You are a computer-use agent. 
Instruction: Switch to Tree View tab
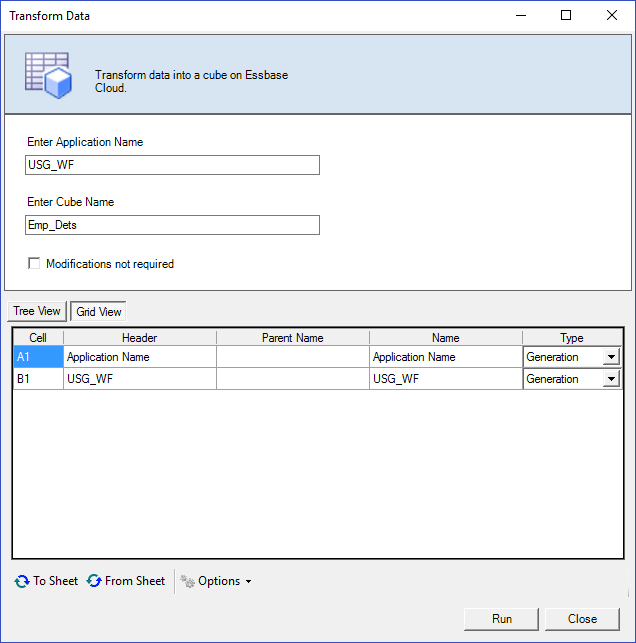pyautogui.click(x=37, y=311)
